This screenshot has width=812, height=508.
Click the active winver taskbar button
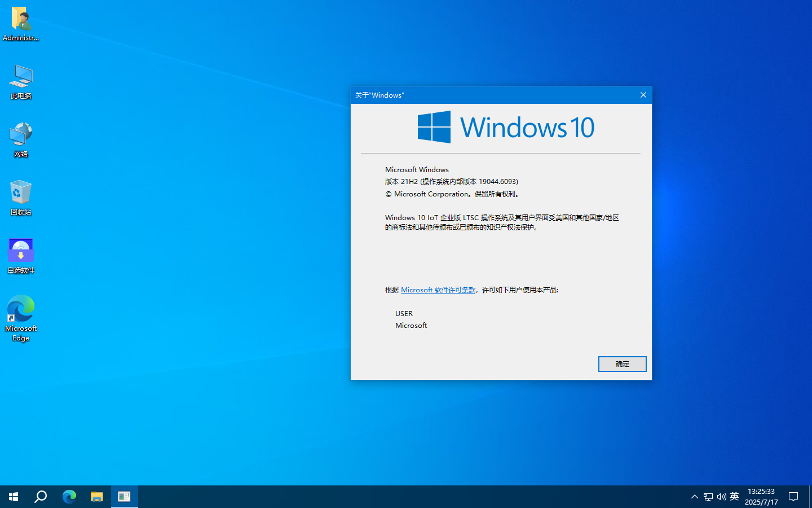(x=125, y=497)
